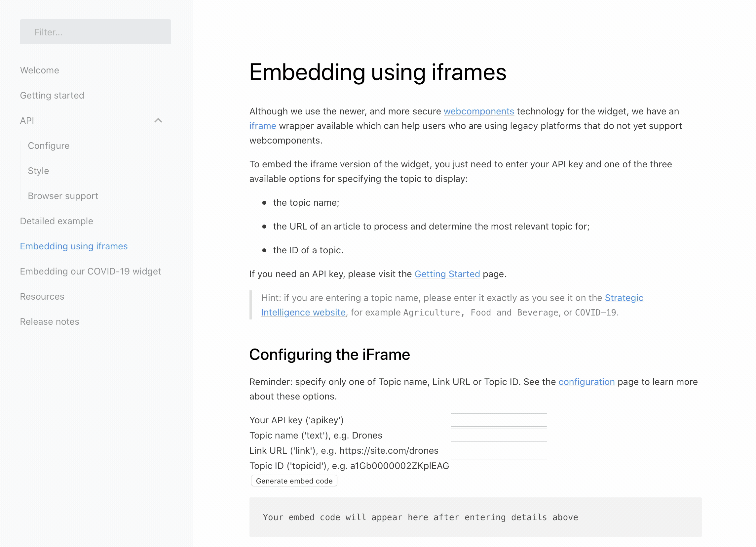The width and height of the screenshot is (756, 547).
Task: Select Embedding using iframes sidebar item
Action: tap(74, 246)
